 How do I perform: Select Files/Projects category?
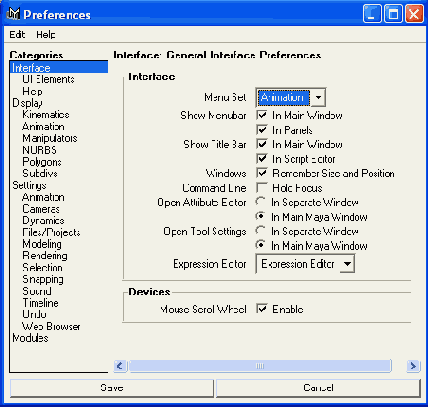tap(51, 232)
